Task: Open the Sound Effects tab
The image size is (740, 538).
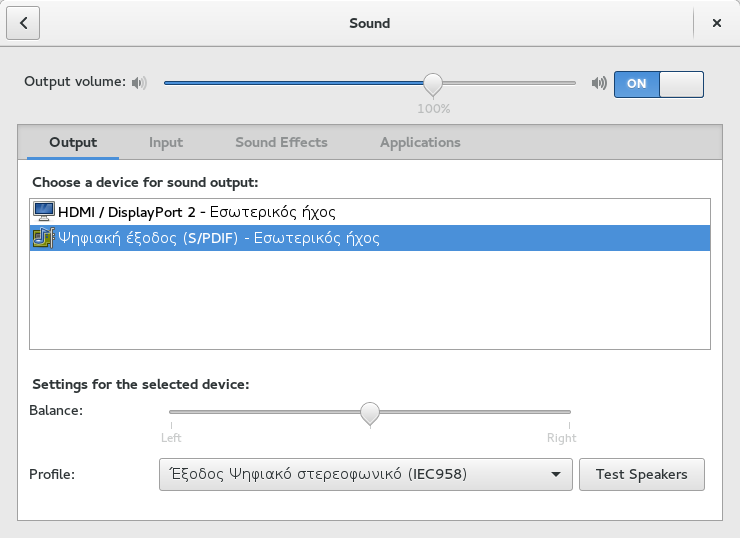Action: tap(281, 143)
